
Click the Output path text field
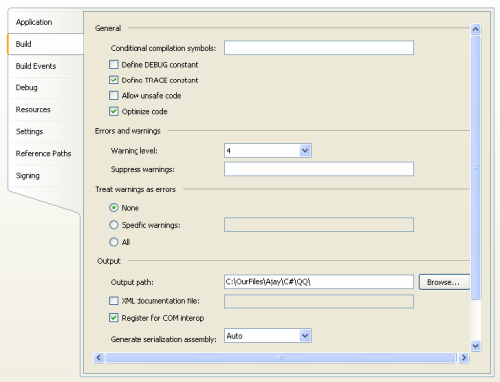pyautogui.click(x=319, y=282)
